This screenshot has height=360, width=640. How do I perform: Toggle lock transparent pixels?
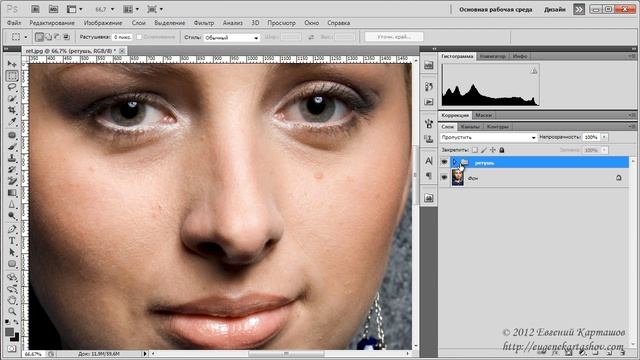(x=475, y=150)
